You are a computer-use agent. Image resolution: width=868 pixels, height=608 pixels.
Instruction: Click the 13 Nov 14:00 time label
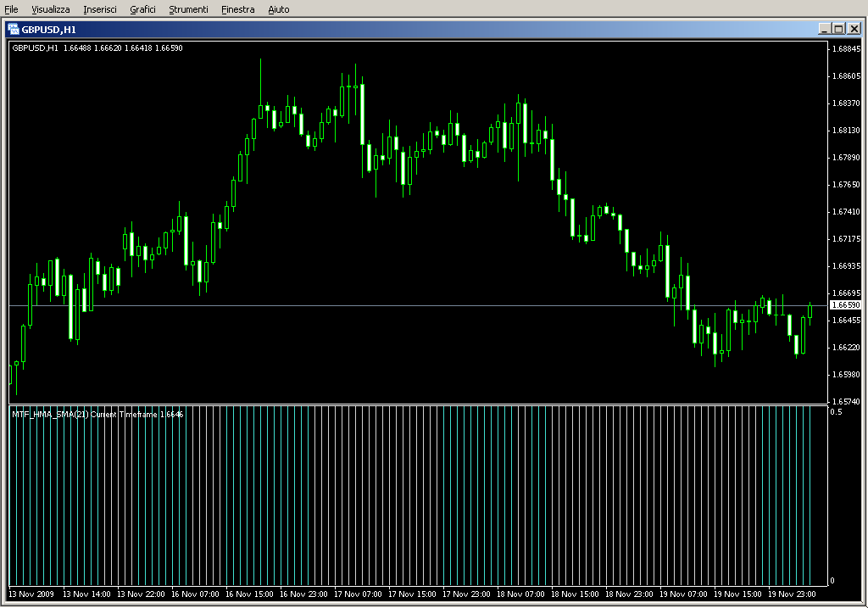point(86,594)
